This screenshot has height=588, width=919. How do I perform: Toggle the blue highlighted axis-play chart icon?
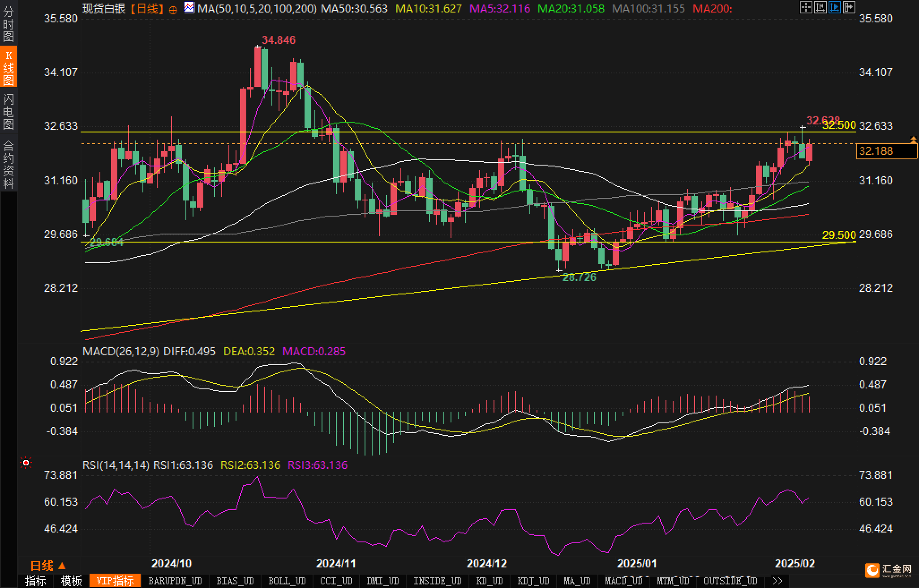coord(834,7)
